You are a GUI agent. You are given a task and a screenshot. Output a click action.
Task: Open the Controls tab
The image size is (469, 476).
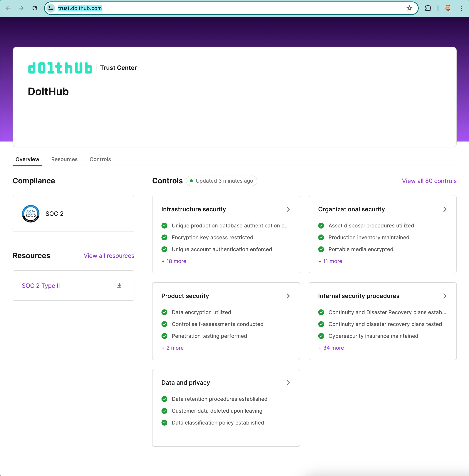pos(100,159)
